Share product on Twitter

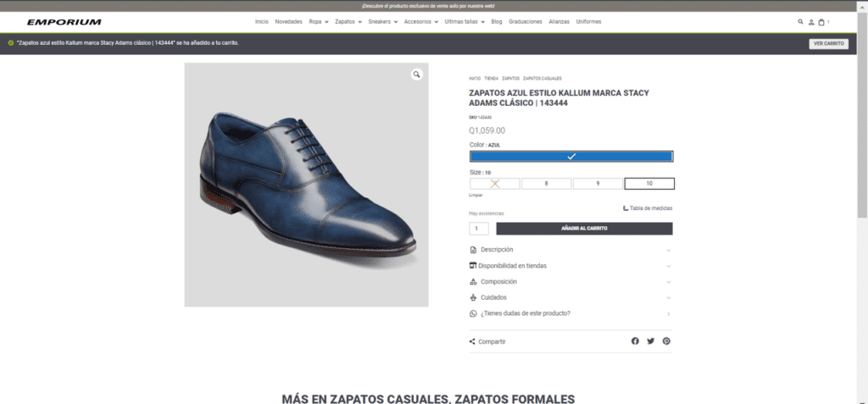click(x=650, y=341)
